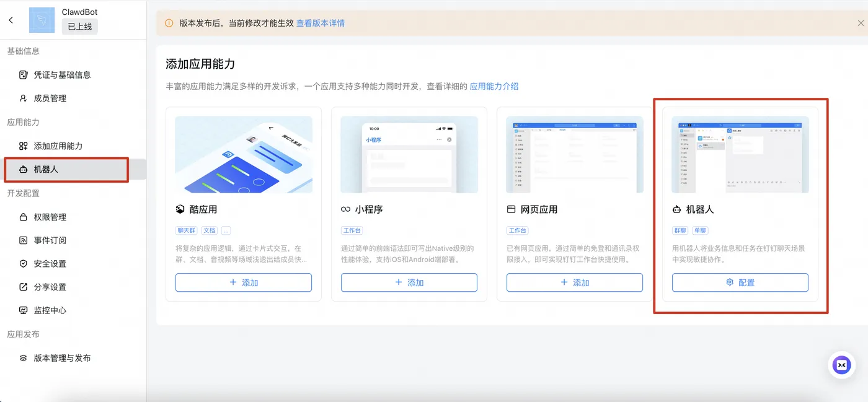Screen dimensions: 868x402
Task: Click the 成员管理 person icon
Action: pos(24,98)
